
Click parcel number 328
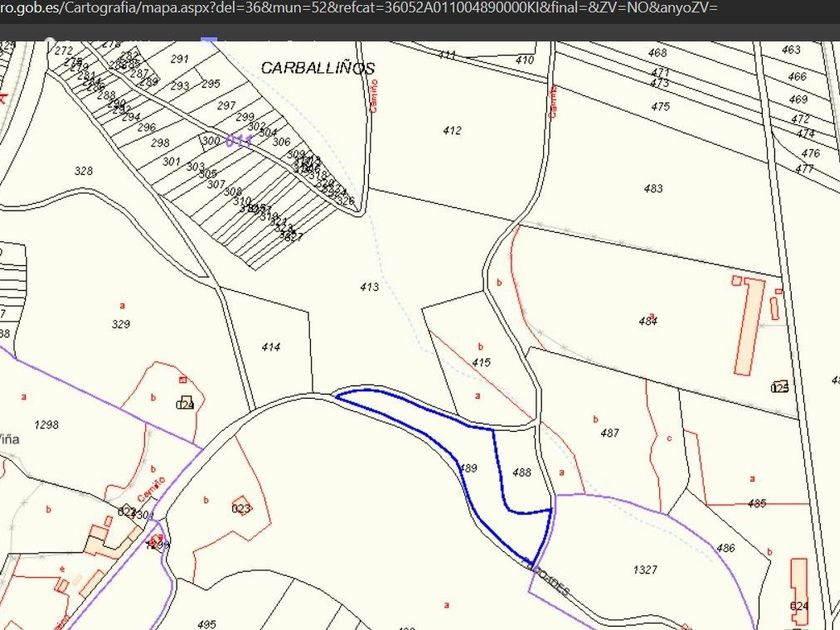click(x=84, y=171)
